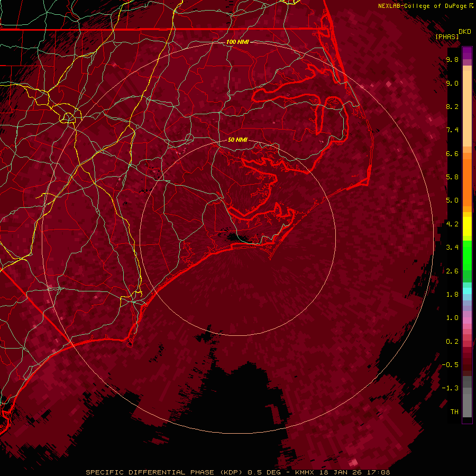Click the KMHX station identifier

(x=304, y=472)
